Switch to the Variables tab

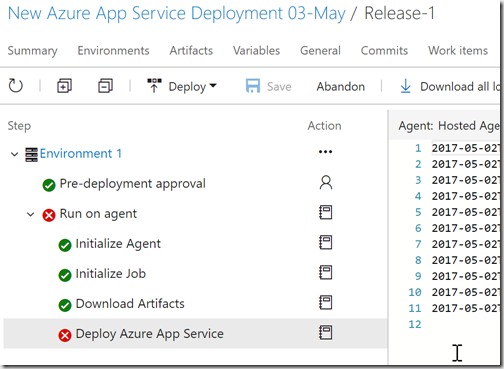click(256, 51)
